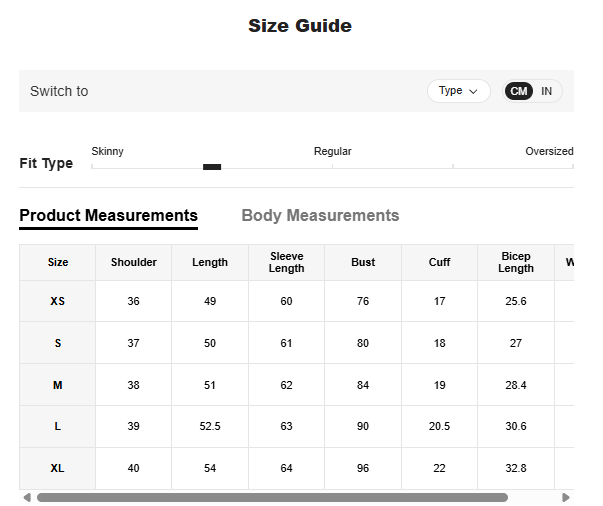Open the Type dropdown
Image resolution: width=603 pixels, height=506 pixels.
tap(458, 91)
